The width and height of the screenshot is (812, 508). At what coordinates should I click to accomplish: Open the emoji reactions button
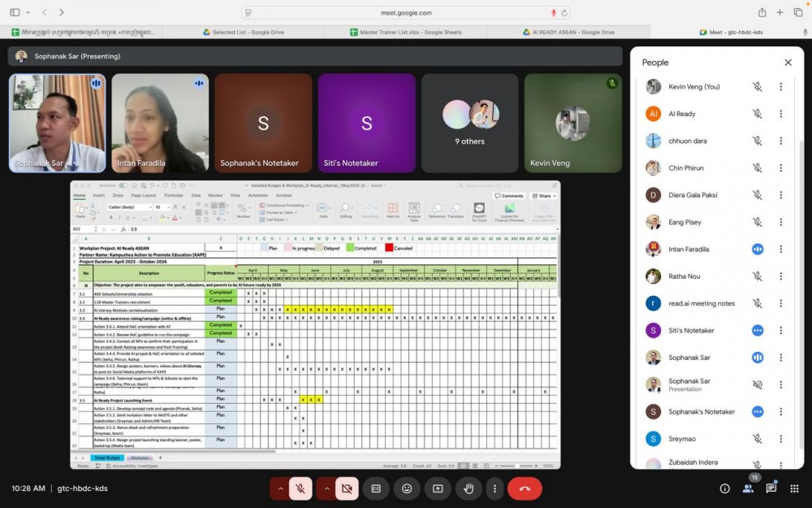point(407,488)
